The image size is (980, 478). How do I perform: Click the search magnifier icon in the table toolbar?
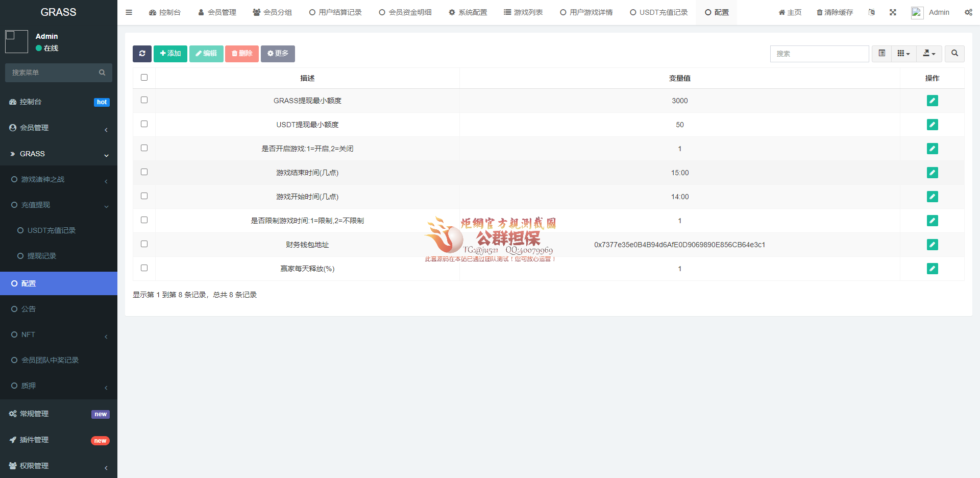(954, 54)
